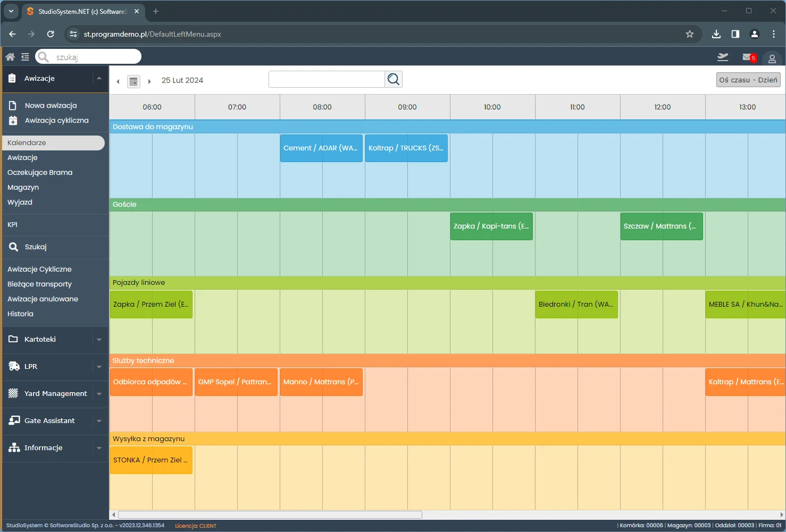The width and height of the screenshot is (786, 532).
Task: Open KPI menu item
Action: [12, 224]
